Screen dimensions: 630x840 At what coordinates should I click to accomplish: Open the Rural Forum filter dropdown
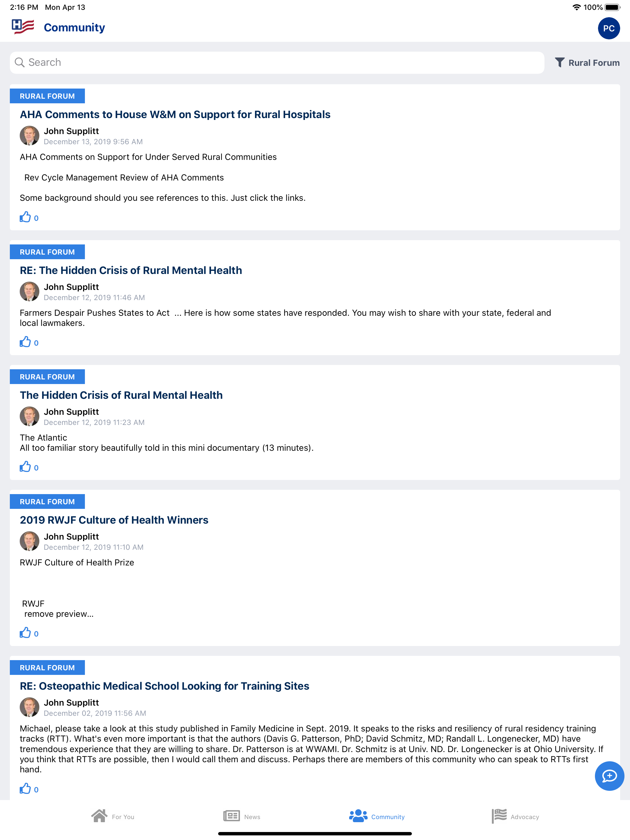coord(587,63)
